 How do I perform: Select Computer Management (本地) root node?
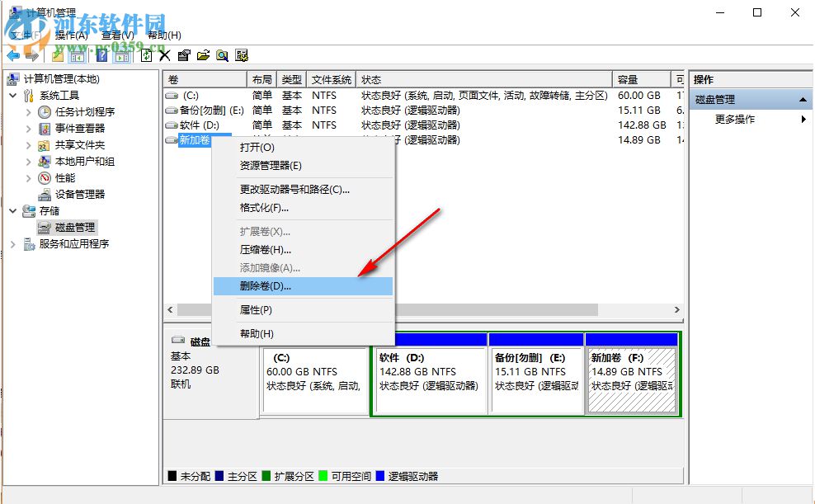click(x=61, y=79)
